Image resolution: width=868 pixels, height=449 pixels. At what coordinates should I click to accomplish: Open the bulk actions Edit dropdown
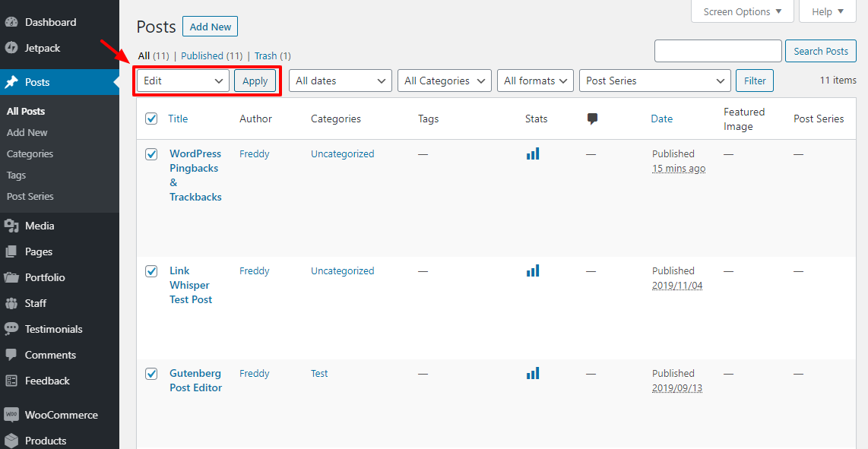pyautogui.click(x=183, y=81)
